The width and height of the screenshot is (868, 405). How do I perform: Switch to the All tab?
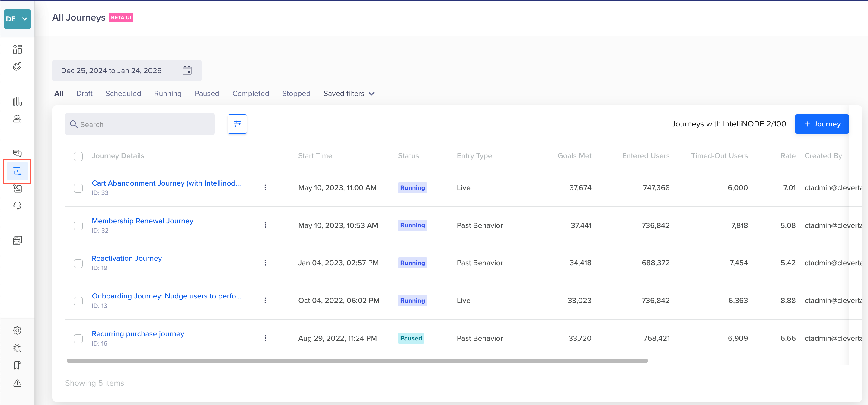pos(59,93)
